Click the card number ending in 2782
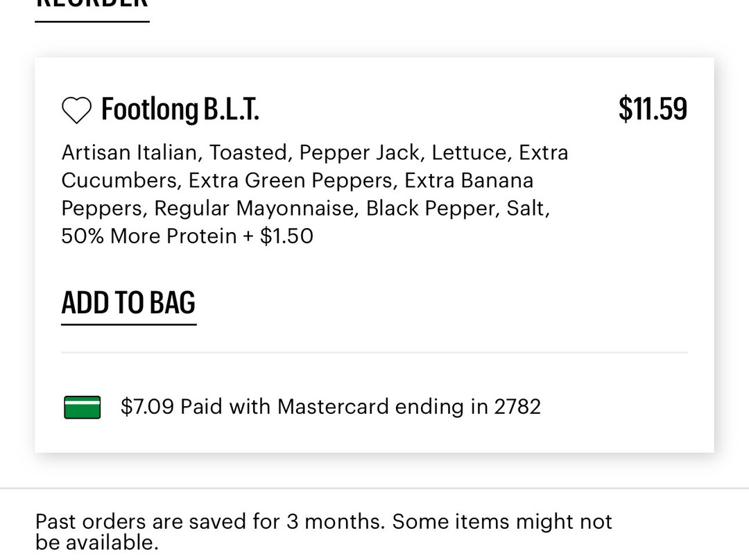This screenshot has height=560, width=749. (x=517, y=407)
